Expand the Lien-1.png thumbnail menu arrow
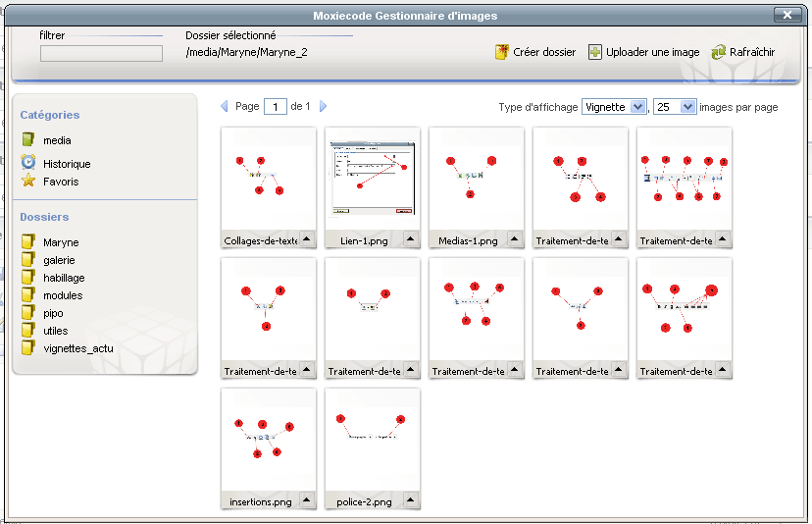The width and height of the screenshot is (812, 524). (409, 239)
